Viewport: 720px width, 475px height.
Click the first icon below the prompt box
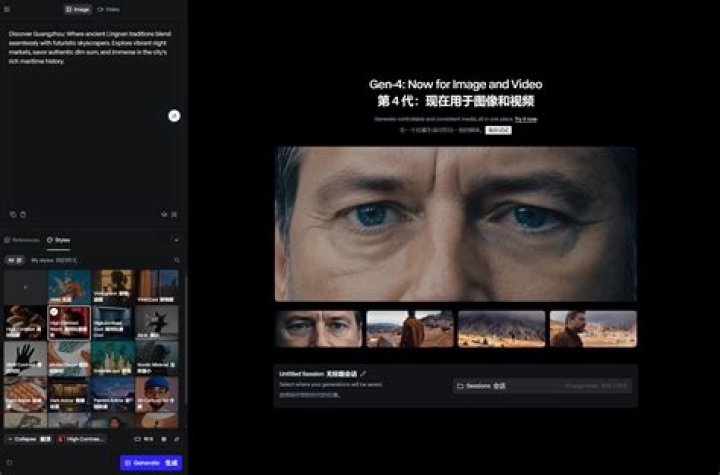coord(13,215)
